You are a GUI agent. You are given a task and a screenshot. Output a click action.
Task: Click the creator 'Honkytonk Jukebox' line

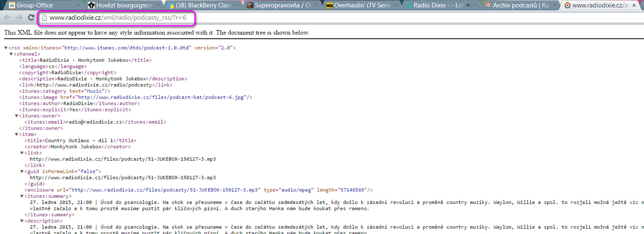(x=78, y=147)
